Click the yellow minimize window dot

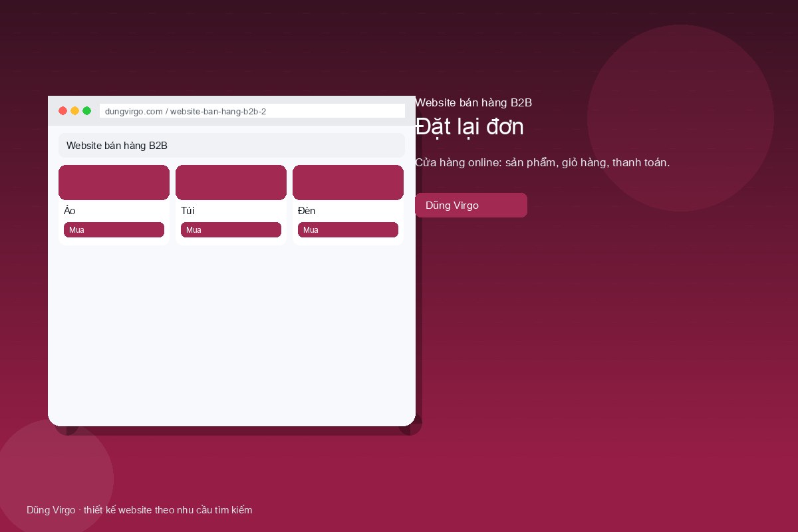75,111
